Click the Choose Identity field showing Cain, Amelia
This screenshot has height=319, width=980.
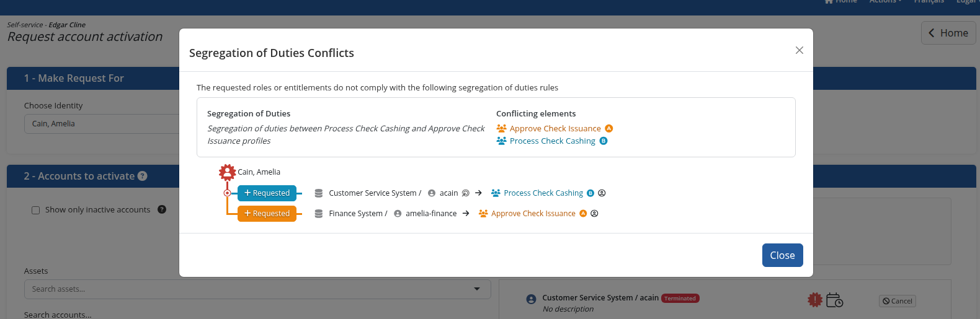[102, 124]
